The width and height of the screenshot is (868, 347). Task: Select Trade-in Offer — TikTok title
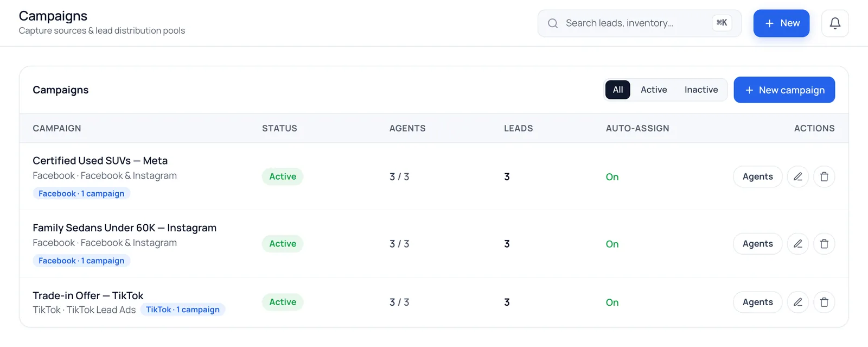click(x=88, y=296)
